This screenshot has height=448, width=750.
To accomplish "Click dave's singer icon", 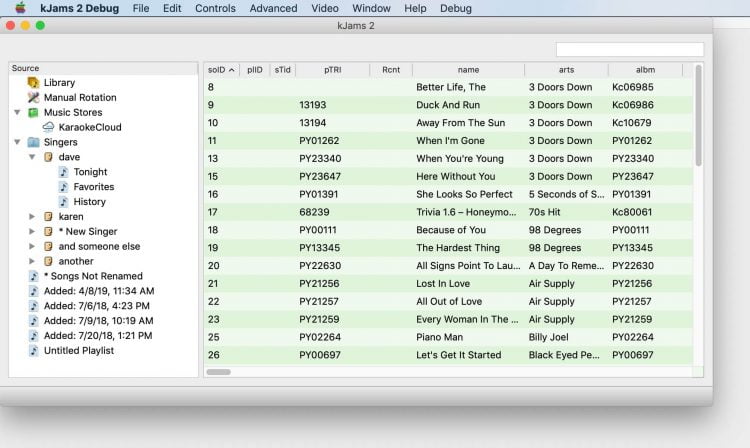I will point(48,157).
